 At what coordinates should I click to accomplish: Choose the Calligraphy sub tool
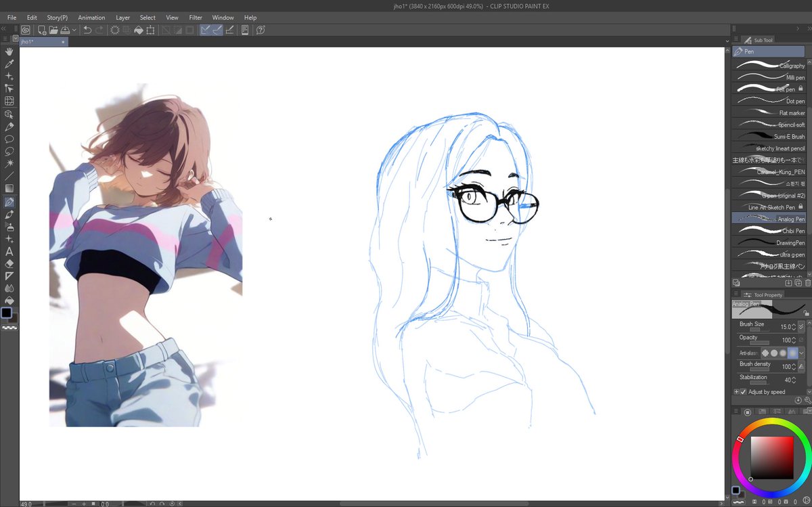coord(769,66)
